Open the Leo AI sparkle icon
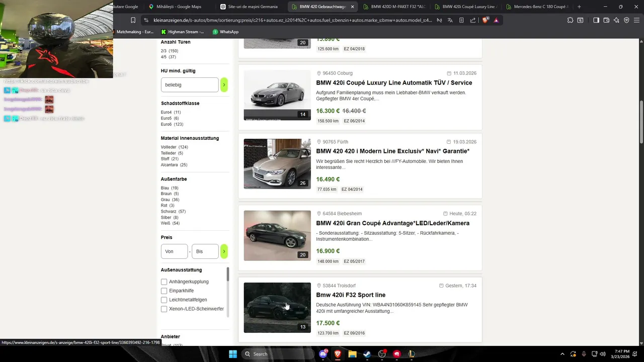Viewport: 644px width, 362px height. click(x=616, y=20)
